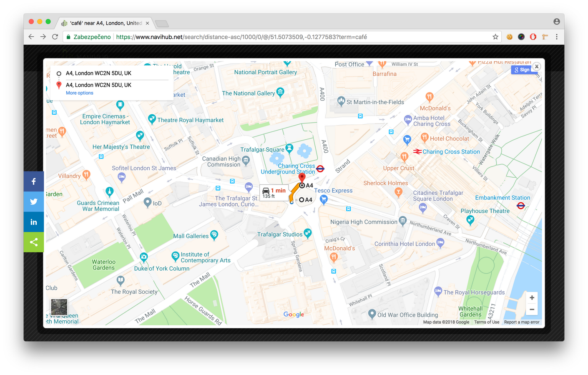Reload the current page
The image size is (588, 375).
55,37
